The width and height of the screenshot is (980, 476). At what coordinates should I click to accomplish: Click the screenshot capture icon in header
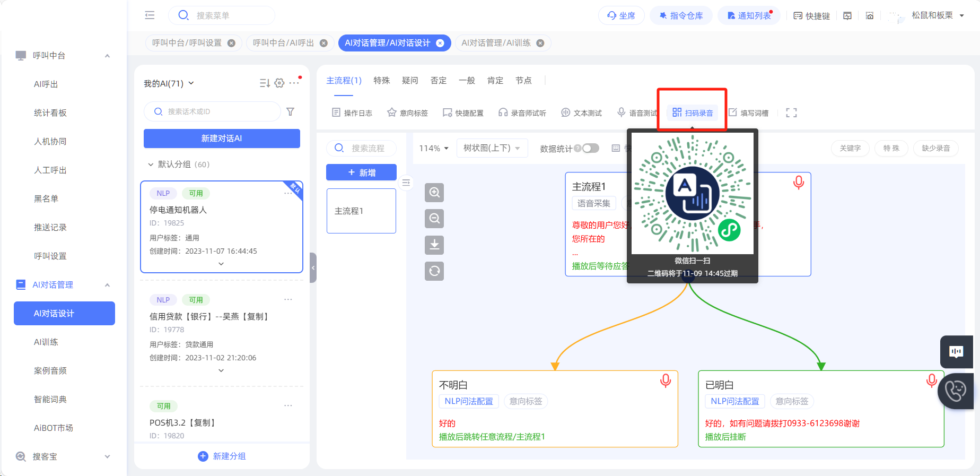(x=870, y=16)
